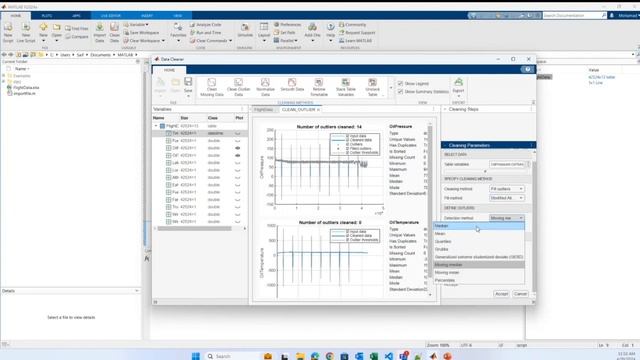Screen dimensions: 640x360
Task: Toggle Show Legend checkbox
Action: 400,84
